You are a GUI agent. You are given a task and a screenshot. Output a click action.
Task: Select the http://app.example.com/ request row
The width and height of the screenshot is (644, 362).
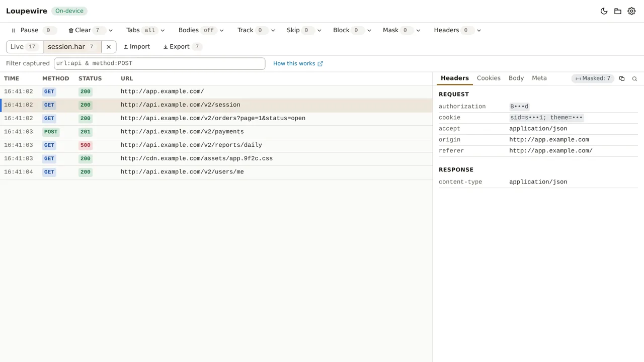216,92
